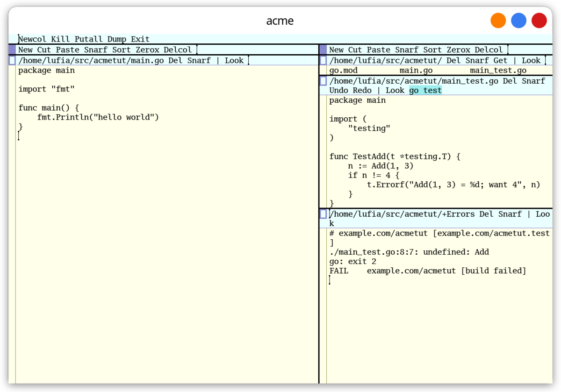Click main.go in the directory listing
The height and width of the screenshot is (392, 561).
point(416,71)
